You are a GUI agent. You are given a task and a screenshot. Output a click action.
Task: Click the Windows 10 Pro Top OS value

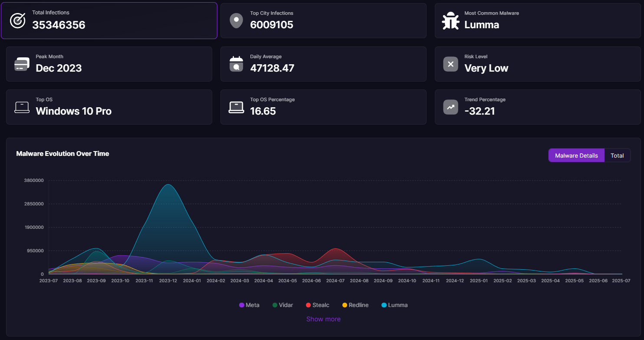(x=74, y=111)
